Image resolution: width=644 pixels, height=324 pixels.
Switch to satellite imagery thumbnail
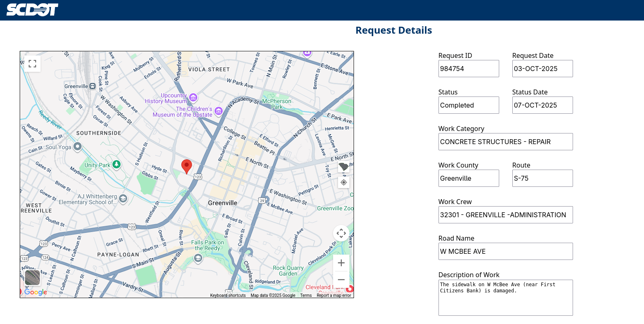(32, 278)
